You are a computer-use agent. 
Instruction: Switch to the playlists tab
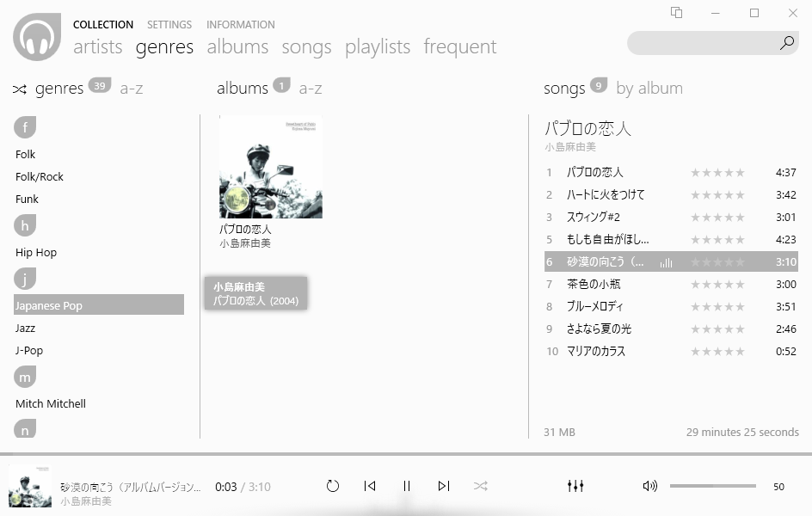[x=378, y=46]
